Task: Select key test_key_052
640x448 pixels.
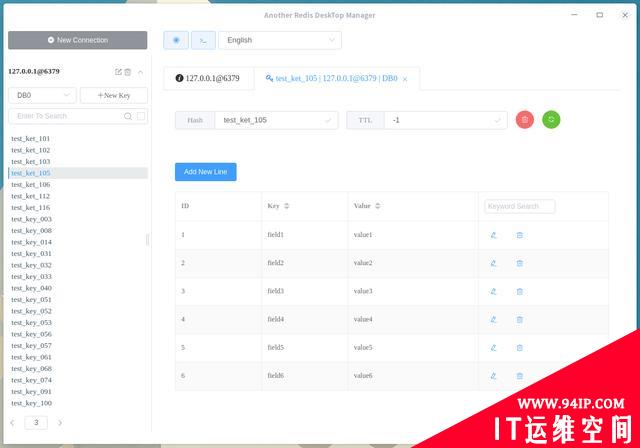Action: 78,311
